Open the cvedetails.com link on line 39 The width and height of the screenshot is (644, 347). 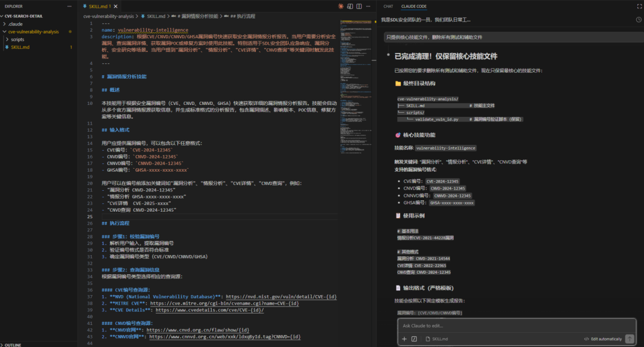[x=209, y=310]
